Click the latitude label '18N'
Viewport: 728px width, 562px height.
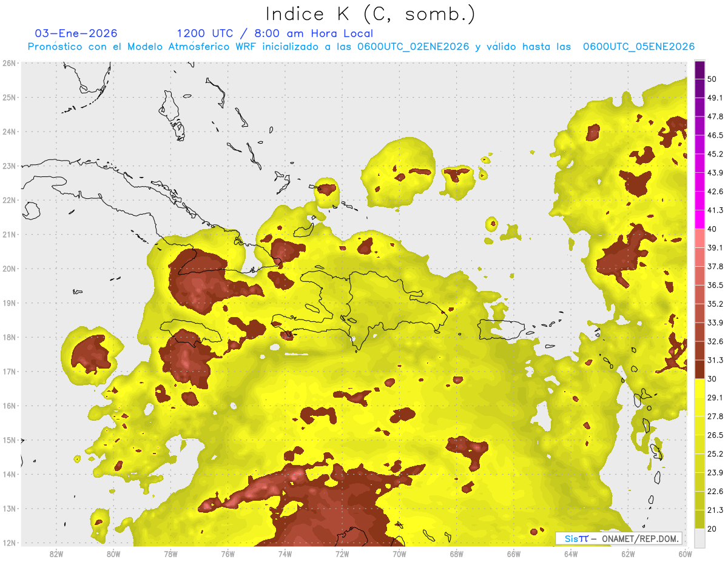coord(9,337)
